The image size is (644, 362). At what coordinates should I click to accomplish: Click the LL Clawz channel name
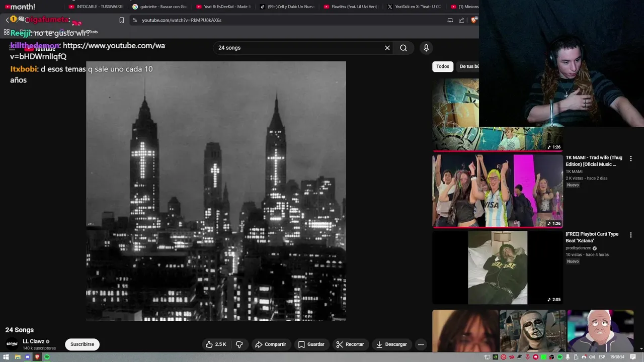33,341
